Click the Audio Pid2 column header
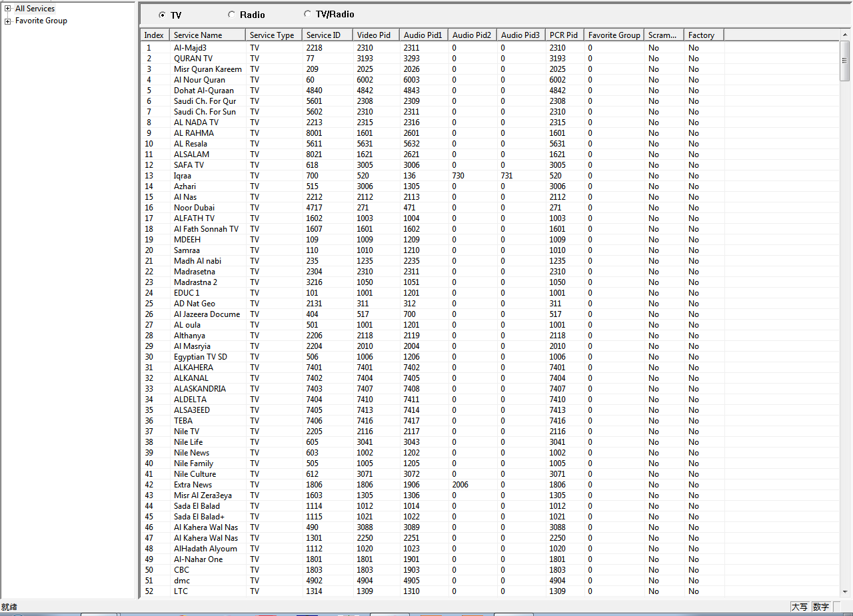853x616 pixels. tap(472, 35)
